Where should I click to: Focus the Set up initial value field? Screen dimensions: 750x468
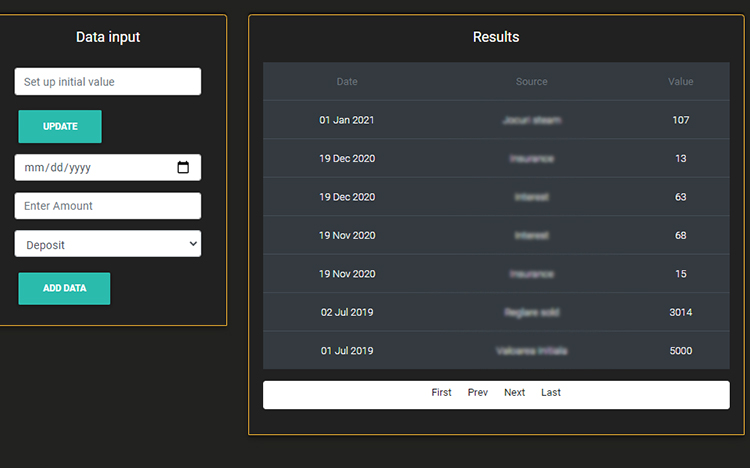[x=107, y=82]
